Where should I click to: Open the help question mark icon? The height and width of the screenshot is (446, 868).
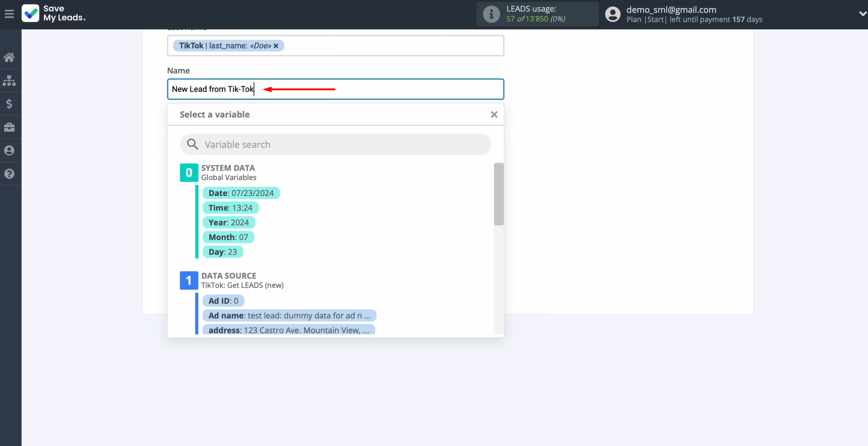coord(9,174)
